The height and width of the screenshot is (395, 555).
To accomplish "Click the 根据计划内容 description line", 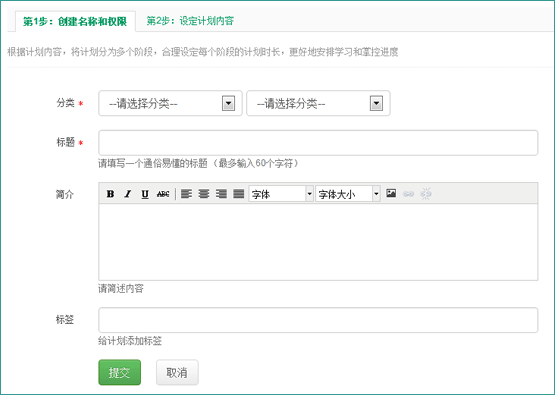I will click(203, 52).
